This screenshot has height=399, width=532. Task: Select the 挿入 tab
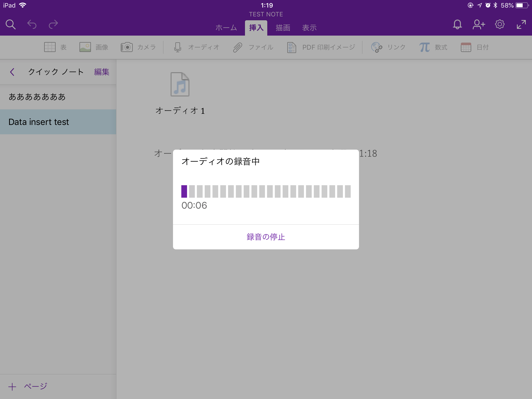coord(256,28)
